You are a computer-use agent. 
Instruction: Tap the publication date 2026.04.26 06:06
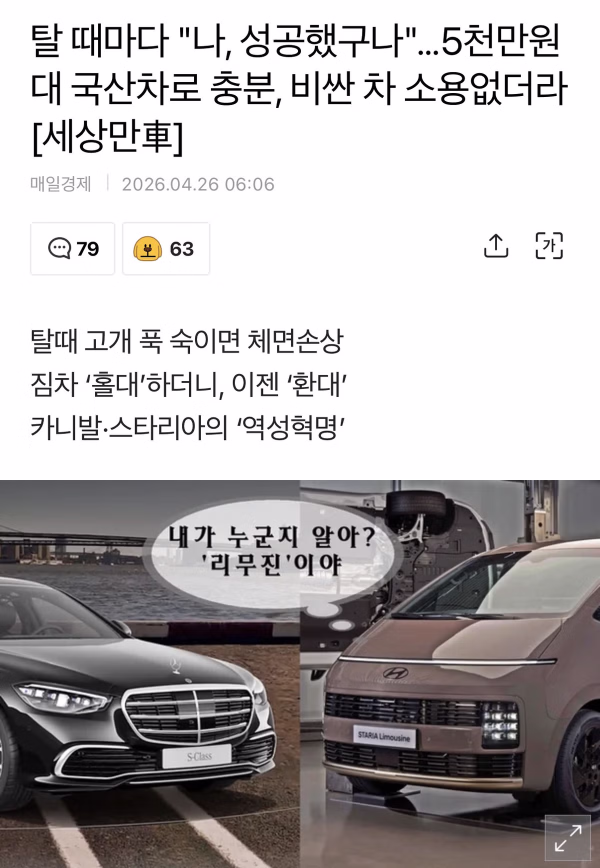tap(198, 184)
